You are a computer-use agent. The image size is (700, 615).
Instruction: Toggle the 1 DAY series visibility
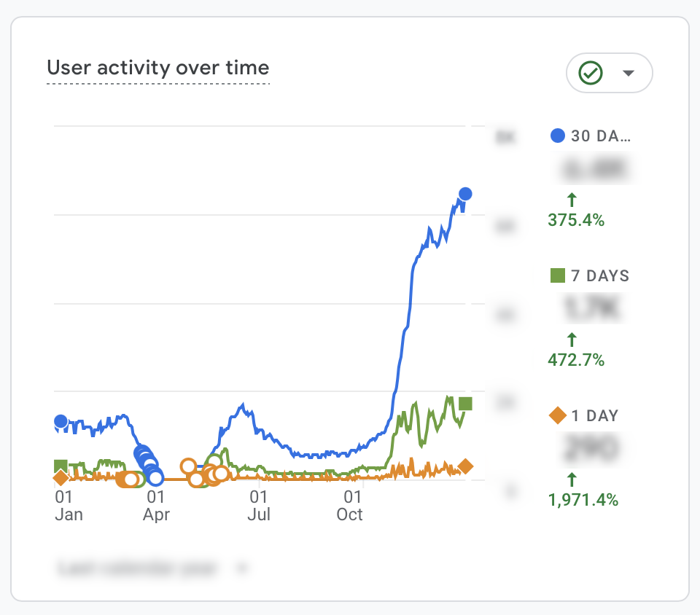coord(587,415)
